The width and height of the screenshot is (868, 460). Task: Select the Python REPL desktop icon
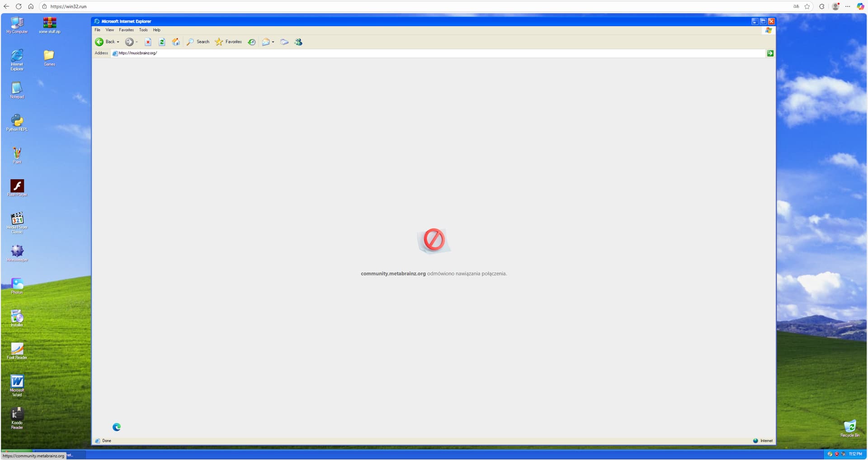pyautogui.click(x=17, y=123)
